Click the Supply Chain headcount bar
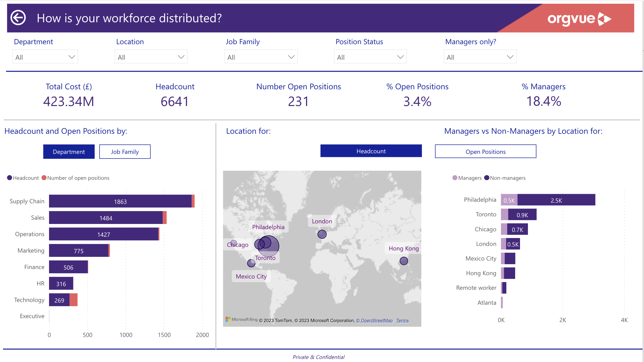The width and height of the screenshot is (644, 362). (x=120, y=201)
